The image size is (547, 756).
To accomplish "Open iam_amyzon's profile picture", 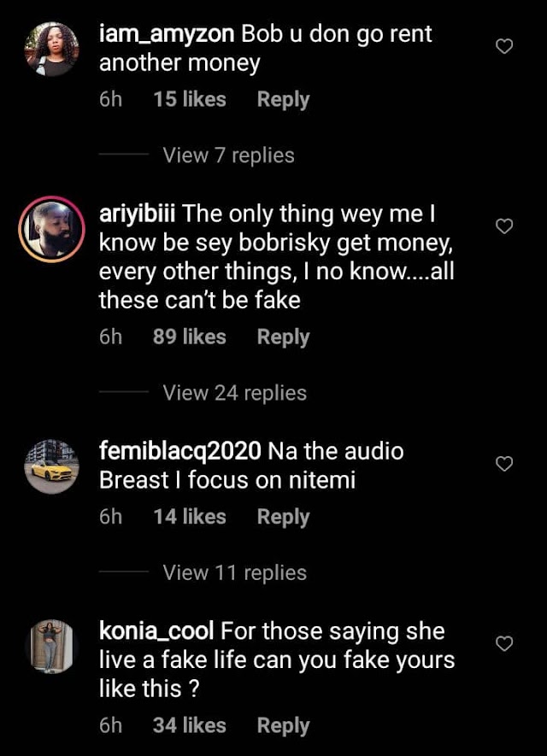I will tap(51, 49).
